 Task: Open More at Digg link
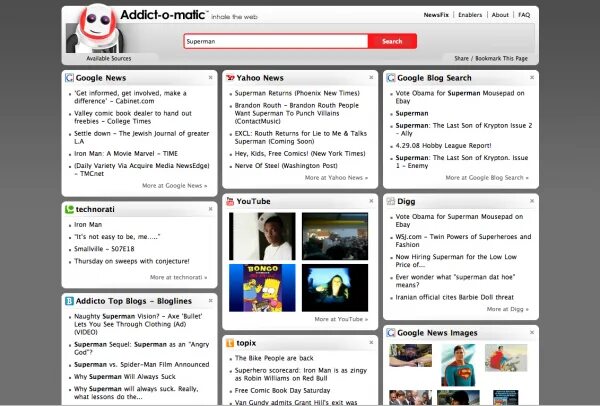click(507, 309)
